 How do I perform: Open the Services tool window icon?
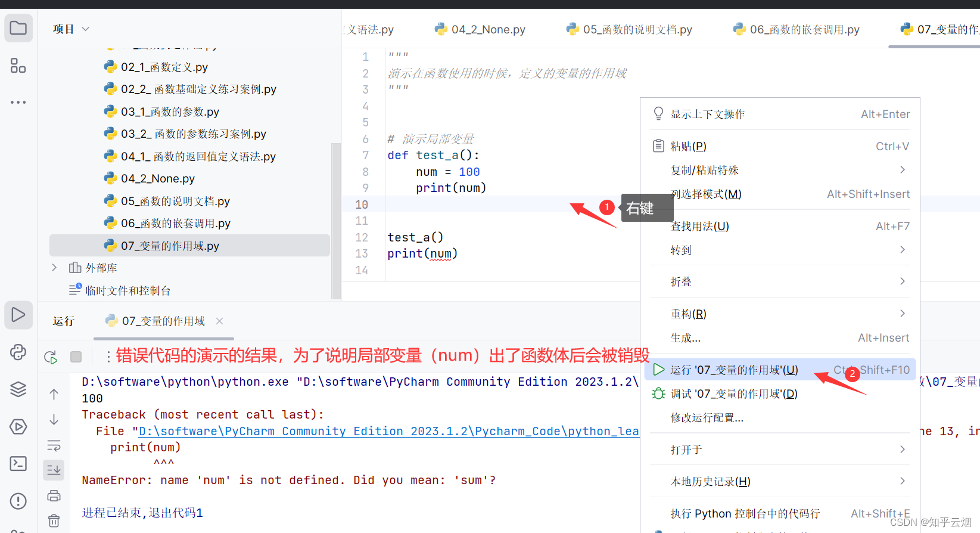coord(18,427)
